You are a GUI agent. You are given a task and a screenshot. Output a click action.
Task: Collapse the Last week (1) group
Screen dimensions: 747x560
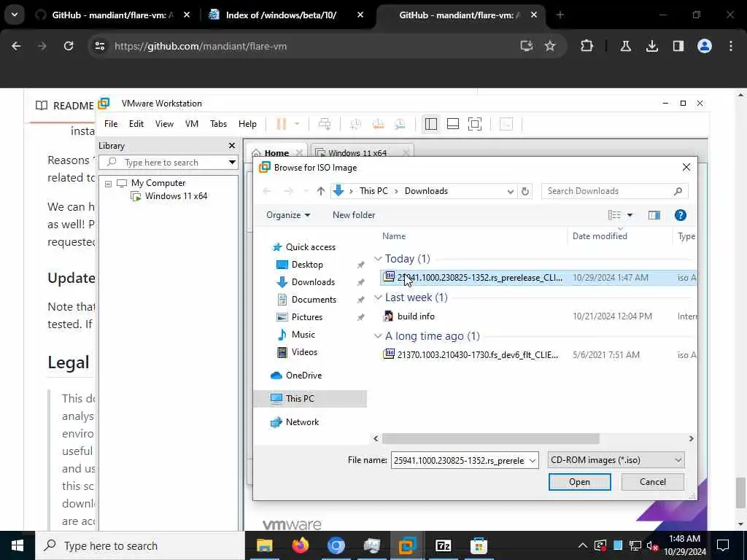pos(378,297)
